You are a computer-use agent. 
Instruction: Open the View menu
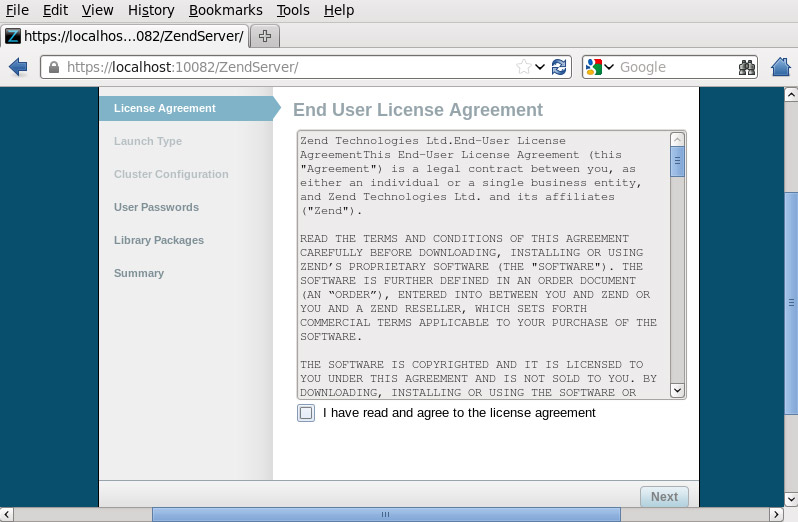pyautogui.click(x=97, y=10)
